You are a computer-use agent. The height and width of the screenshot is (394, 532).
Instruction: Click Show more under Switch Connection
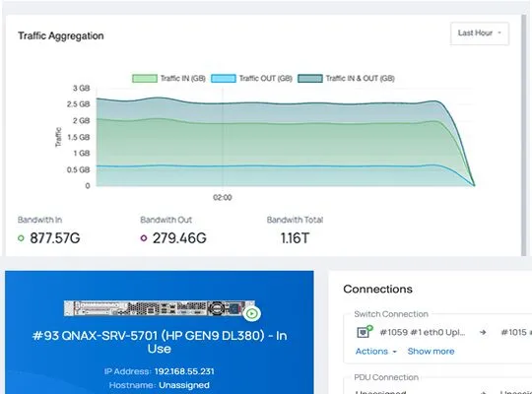pyautogui.click(x=431, y=352)
